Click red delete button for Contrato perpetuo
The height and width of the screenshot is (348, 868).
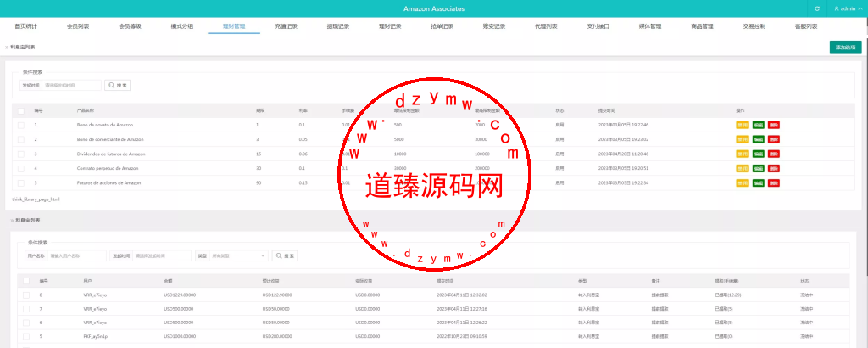tap(773, 168)
